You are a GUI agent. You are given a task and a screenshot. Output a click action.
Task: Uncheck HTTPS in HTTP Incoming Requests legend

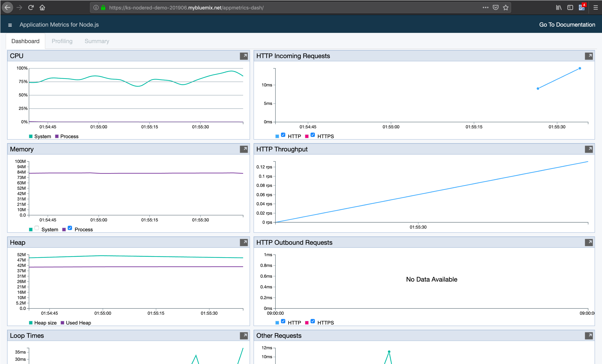(x=312, y=135)
